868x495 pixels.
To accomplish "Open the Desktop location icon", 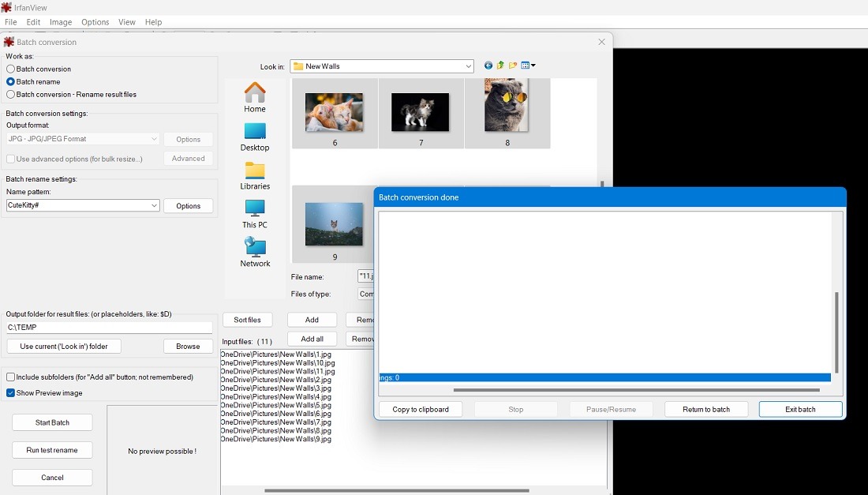I will 254,133.
